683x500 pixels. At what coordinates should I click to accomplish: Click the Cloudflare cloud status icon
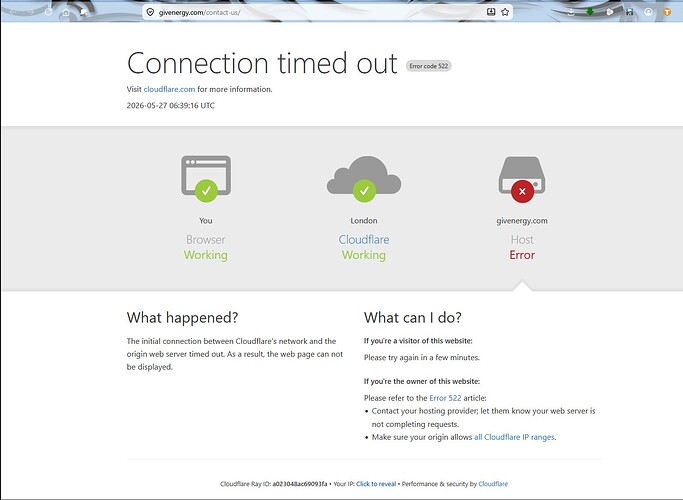coord(364,178)
